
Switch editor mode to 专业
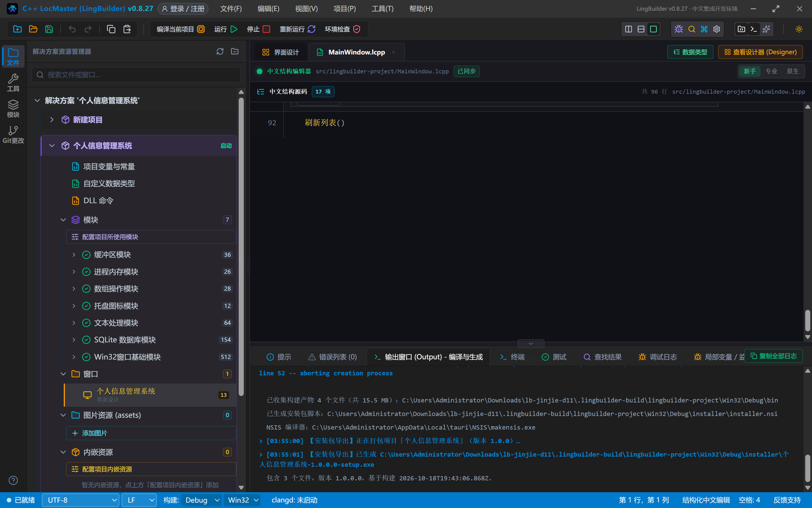coord(771,71)
